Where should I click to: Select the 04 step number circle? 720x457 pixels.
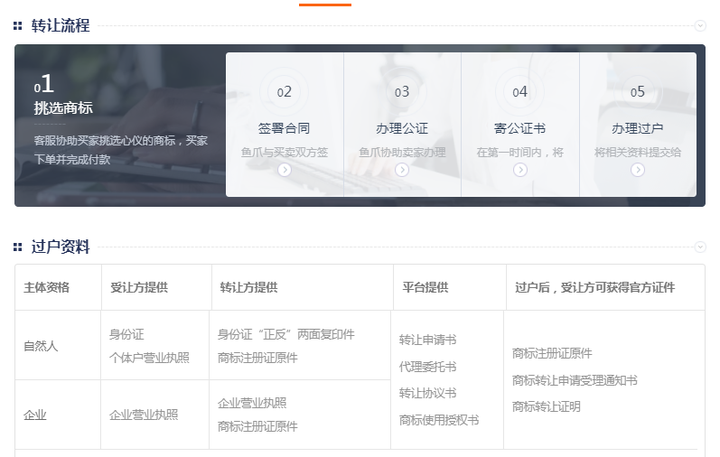[520, 92]
